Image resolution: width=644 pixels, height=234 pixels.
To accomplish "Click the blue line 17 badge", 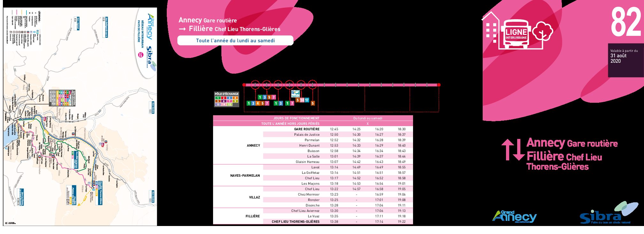I will click(x=307, y=100).
